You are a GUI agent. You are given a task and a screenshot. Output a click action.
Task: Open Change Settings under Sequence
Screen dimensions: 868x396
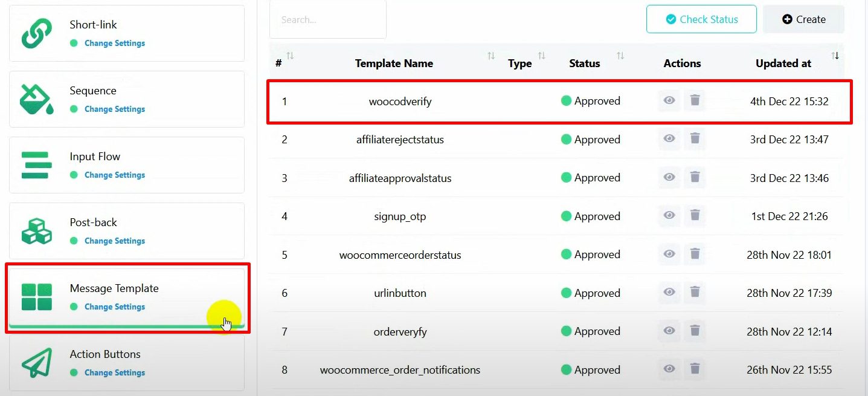115,109
